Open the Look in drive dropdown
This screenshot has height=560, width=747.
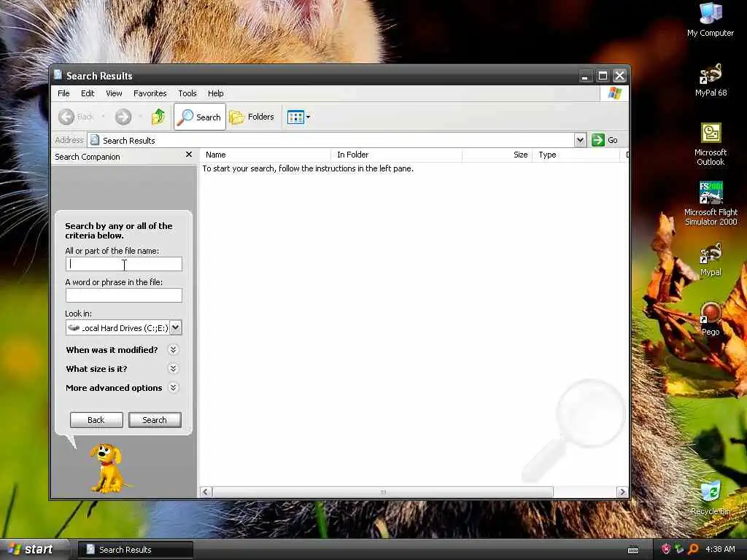(x=175, y=327)
